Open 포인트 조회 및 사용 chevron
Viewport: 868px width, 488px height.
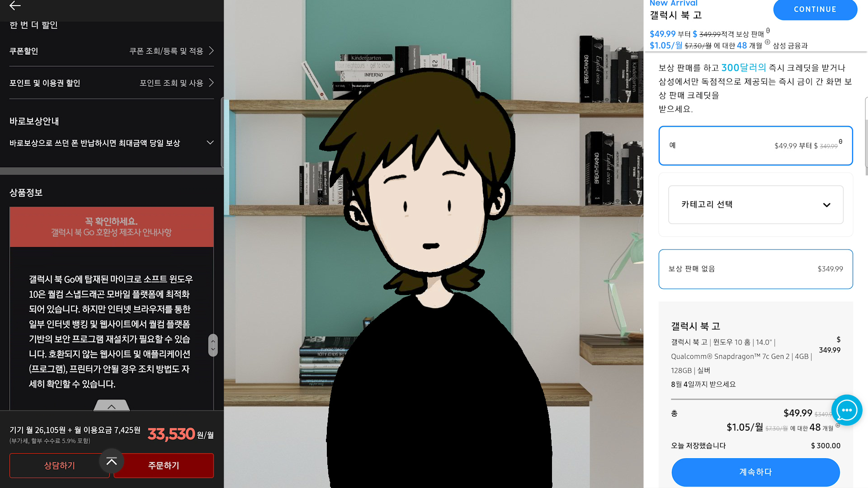pyautogui.click(x=211, y=83)
